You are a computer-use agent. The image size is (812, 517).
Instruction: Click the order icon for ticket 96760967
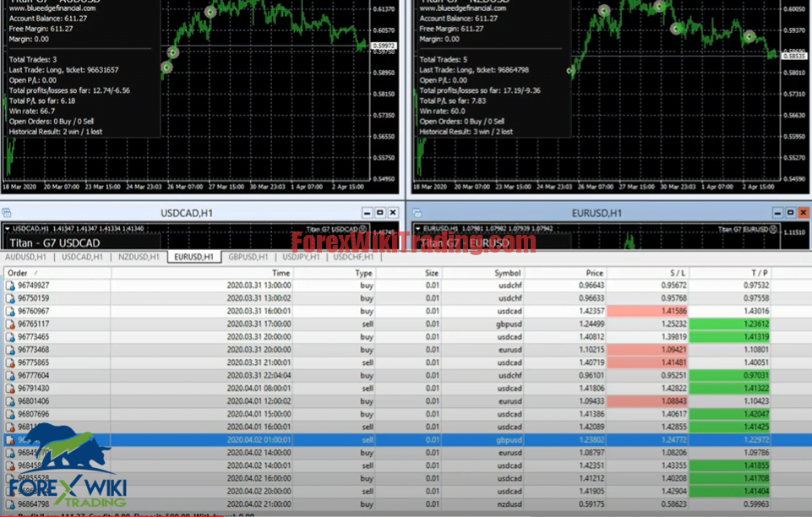[10, 312]
